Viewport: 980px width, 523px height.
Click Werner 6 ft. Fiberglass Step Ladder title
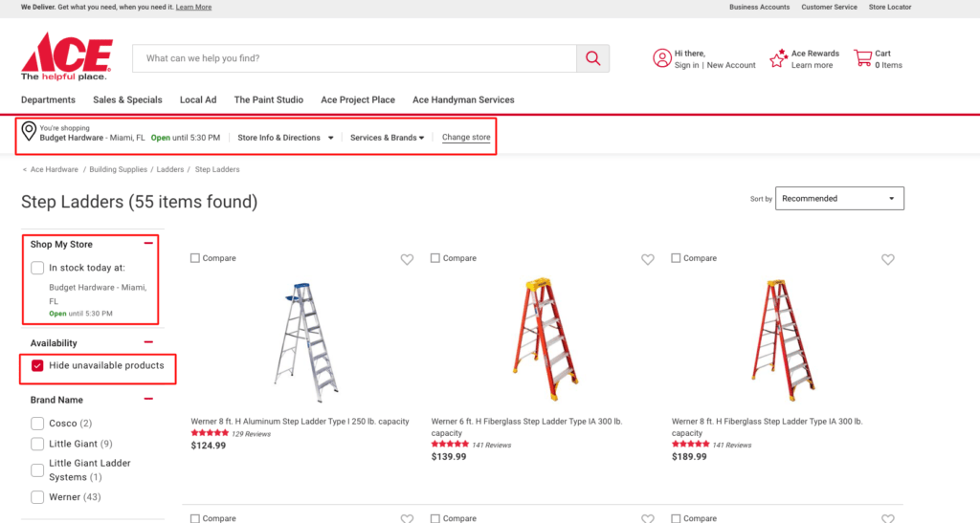527,426
